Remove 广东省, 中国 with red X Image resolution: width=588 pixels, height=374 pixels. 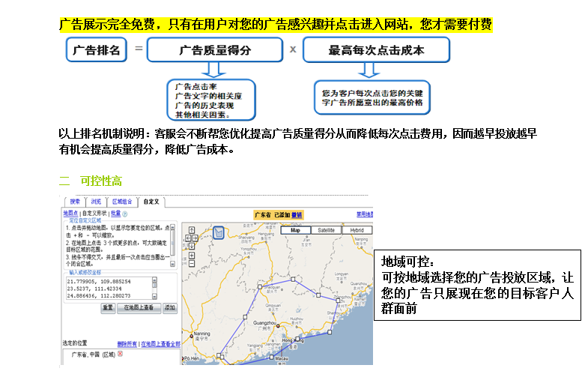pos(120,354)
